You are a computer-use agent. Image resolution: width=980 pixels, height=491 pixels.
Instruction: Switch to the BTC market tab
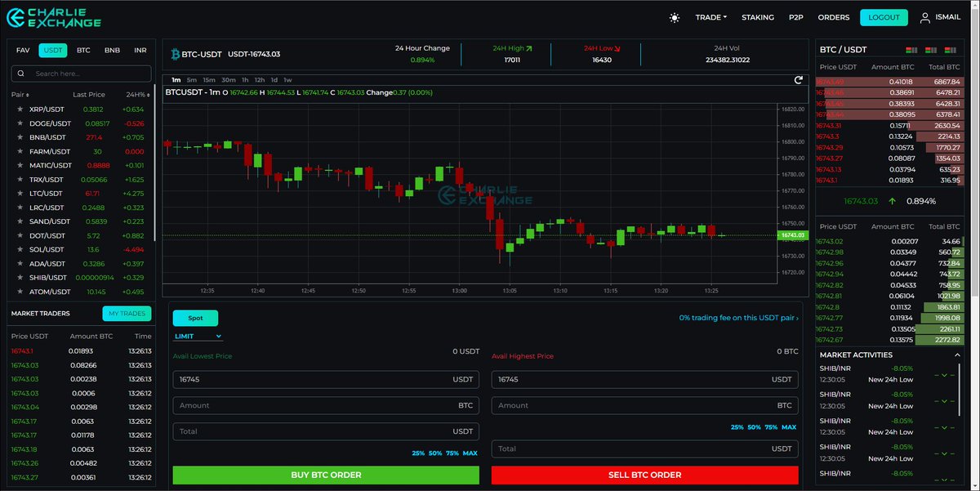point(83,51)
